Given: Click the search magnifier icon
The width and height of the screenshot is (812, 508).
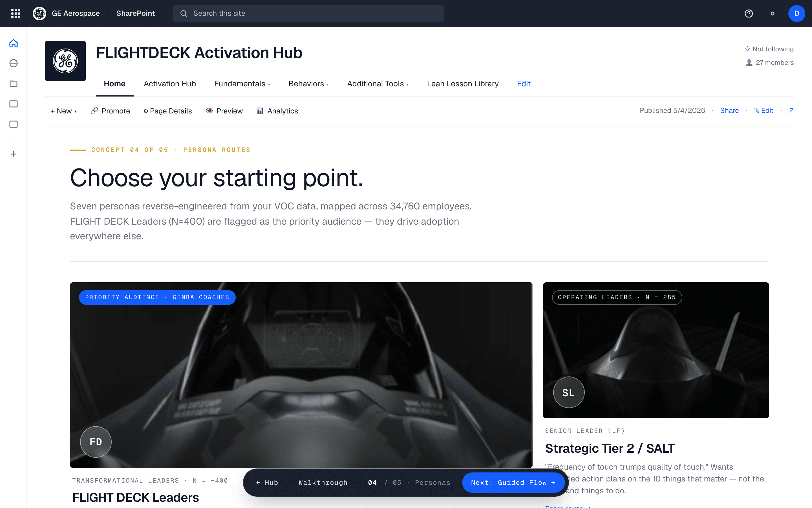Looking at the screenshot, I should pos(184,14).
